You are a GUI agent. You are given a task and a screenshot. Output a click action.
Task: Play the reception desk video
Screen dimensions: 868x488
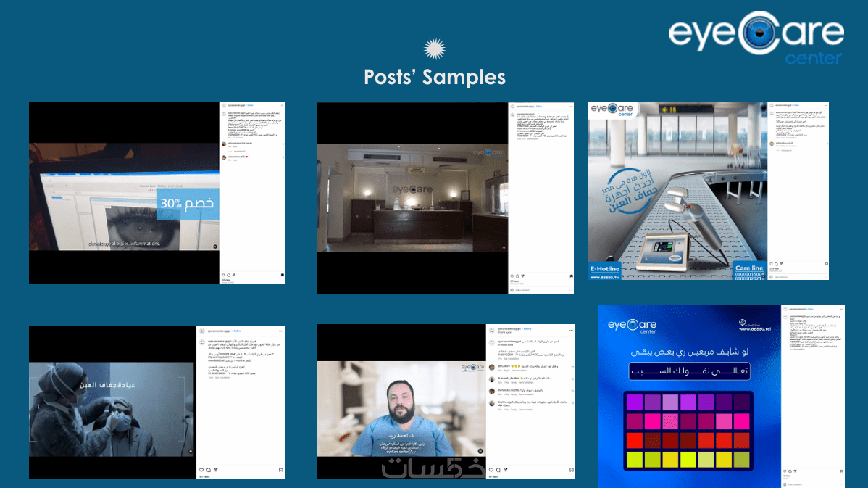(x=412, y=198)
